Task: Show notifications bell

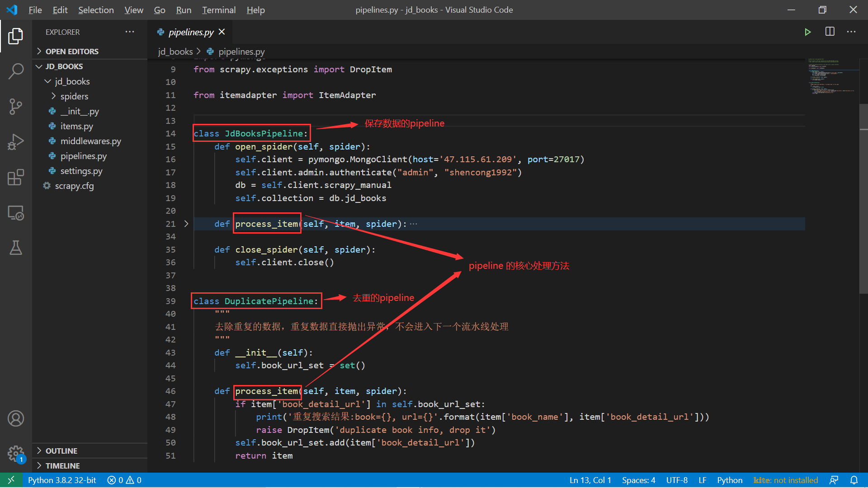Action: tap(854, 480)
